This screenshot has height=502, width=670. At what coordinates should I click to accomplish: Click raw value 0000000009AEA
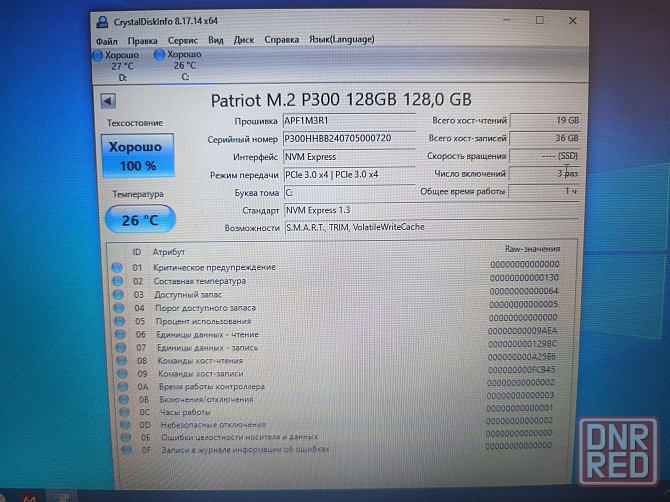[x=522, y=331]
